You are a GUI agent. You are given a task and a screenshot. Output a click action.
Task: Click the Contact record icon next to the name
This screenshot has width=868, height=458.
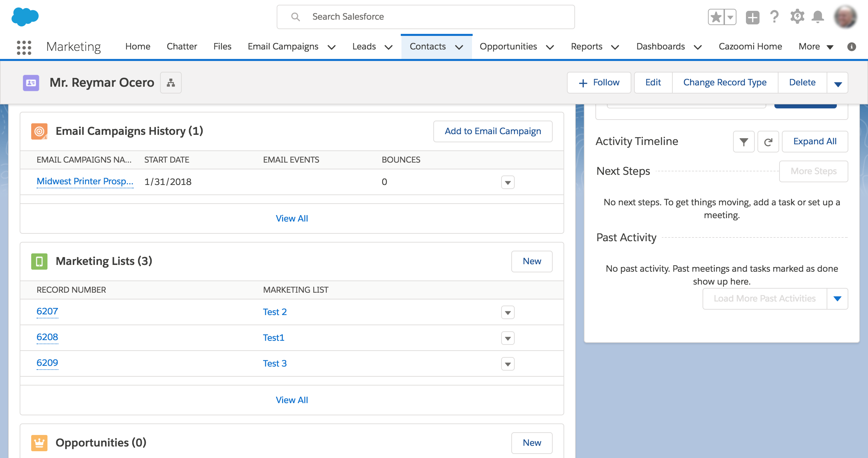click(31, 83)
